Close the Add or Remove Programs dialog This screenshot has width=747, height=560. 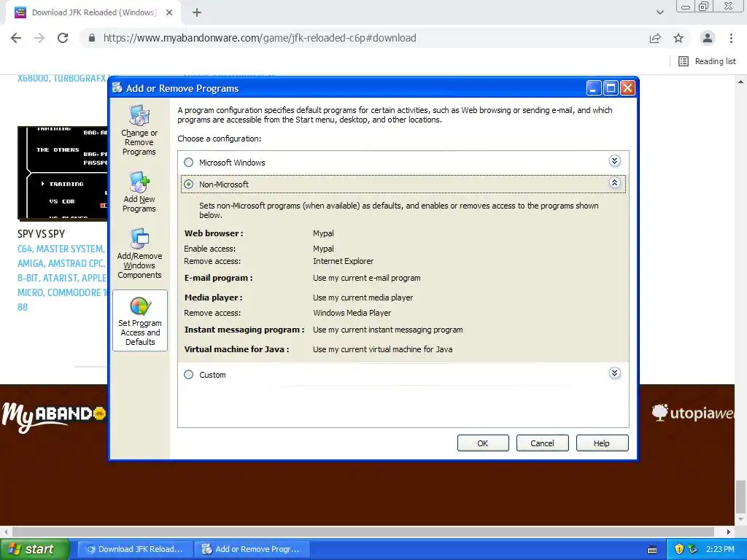pyautogui.click(x=628, y=87)
